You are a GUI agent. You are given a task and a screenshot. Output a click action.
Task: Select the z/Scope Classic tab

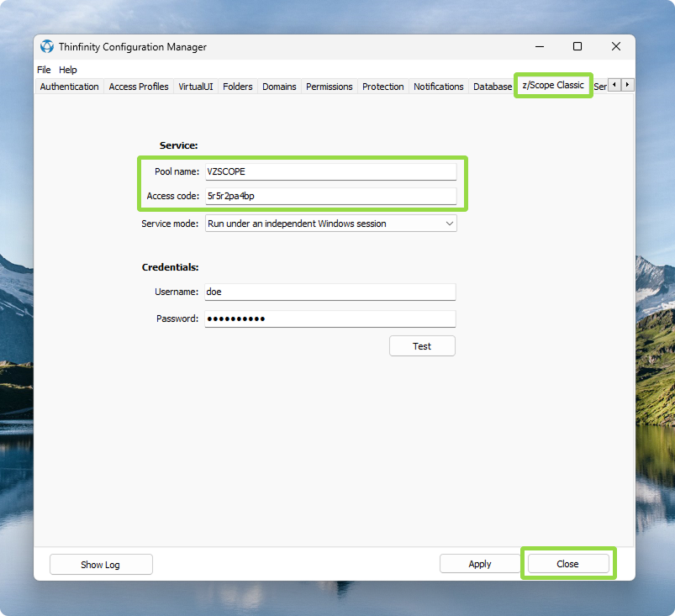553,85
